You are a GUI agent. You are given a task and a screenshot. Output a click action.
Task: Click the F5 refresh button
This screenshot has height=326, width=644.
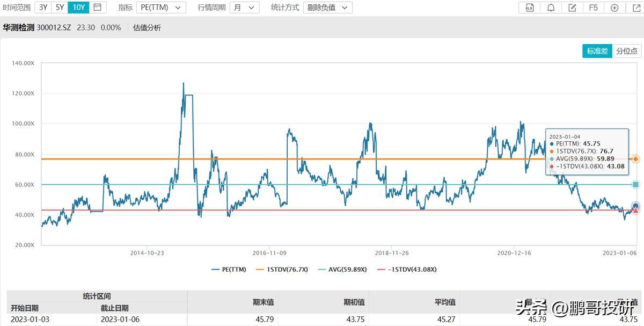tap(593, 8)
